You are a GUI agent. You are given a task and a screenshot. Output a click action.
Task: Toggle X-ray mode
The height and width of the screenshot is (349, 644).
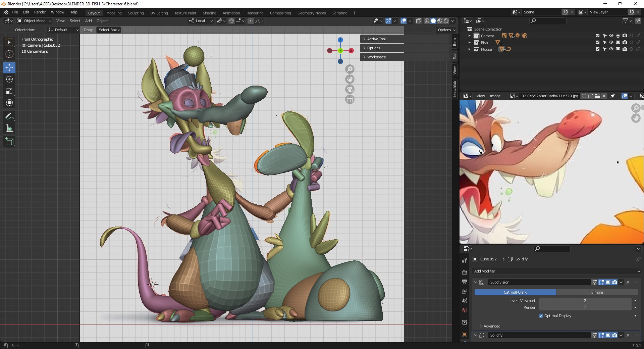click(x=419, y=21)
